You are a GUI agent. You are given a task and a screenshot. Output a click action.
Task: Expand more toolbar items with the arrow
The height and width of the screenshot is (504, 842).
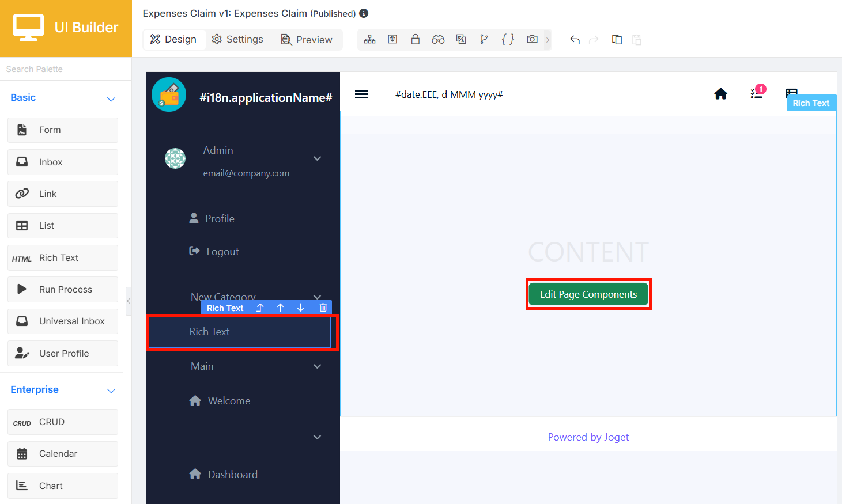pyautogui.click(x=548, y=40)
